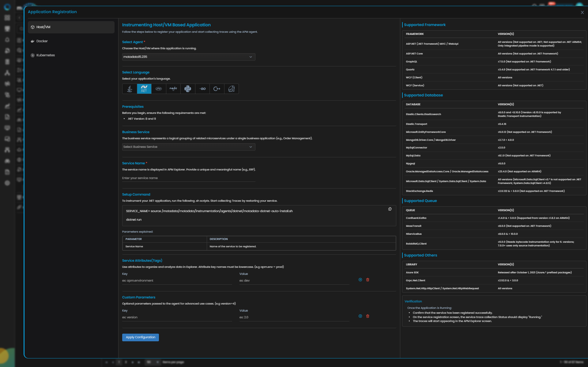Viewport: 588px width, 367px height.
Task: Click the 'Grpc.Net.Client' library cell
Action: 416,280
